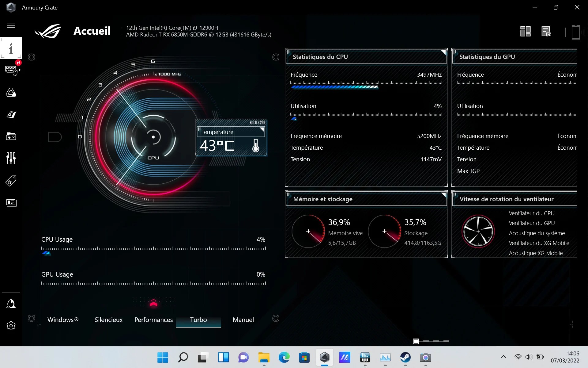Click the Acoustique du système label
The width and height of the screenshot is (588, 368).
pyautogui.click(x=537, y=233)
